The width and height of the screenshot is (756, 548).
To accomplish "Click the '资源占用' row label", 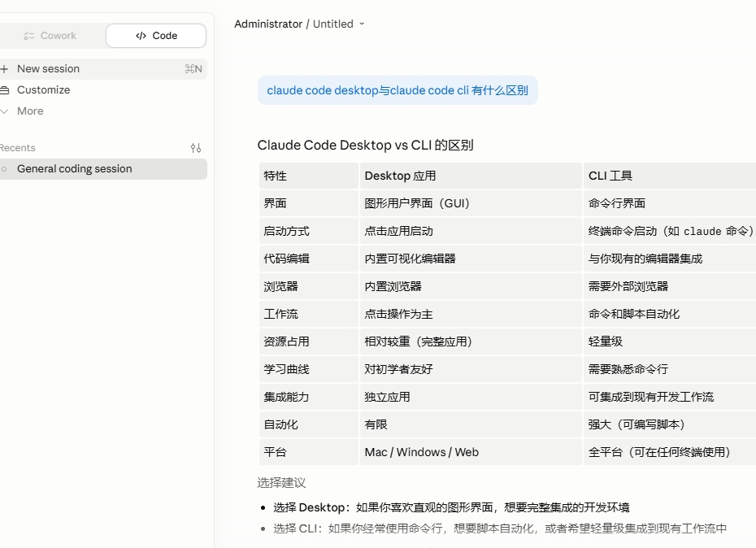I will (309, 341).
